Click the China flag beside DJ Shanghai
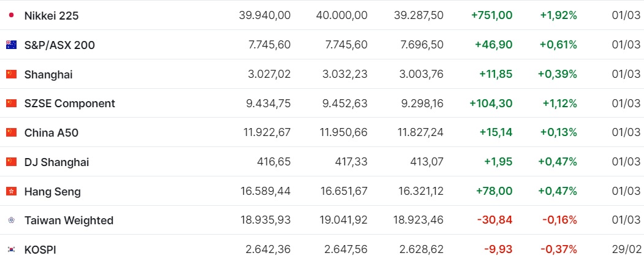Image resolution: width=644 pixels, height=261 pixels. (x=12, y=162)
